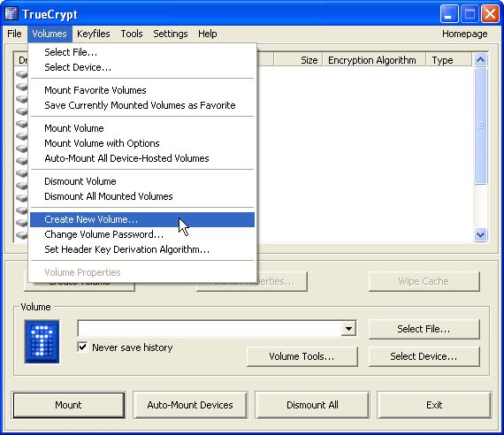Click Select File… button in Volume group
Image resolution: width=504 pixels, height=435 pixels.
click(x=424, y=329)
